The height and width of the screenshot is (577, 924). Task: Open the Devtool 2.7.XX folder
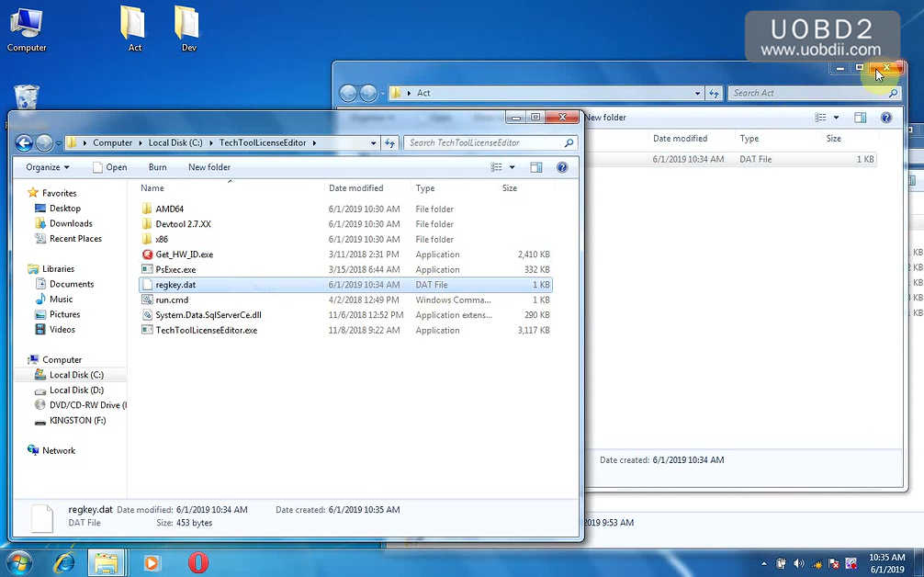click(183, 224)
